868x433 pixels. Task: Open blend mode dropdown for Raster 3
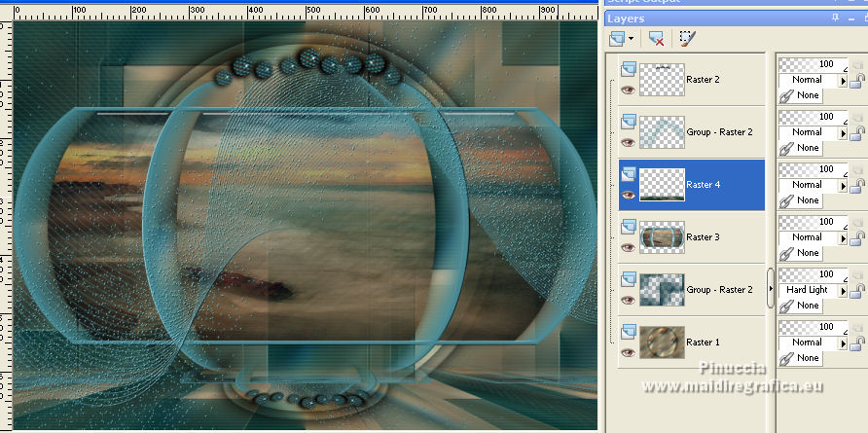pos(844,238)
